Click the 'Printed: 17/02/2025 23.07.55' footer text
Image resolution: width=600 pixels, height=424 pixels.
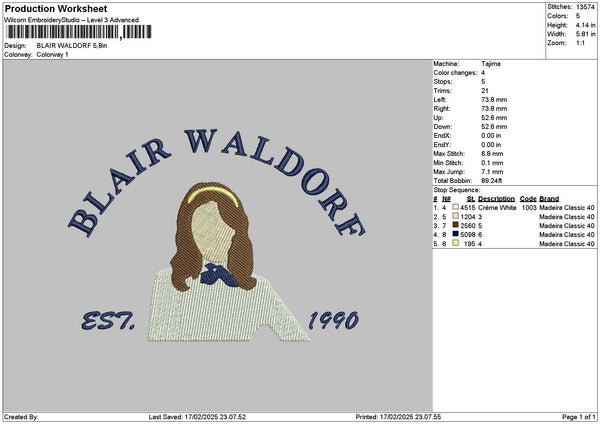(x=398, y=417)
